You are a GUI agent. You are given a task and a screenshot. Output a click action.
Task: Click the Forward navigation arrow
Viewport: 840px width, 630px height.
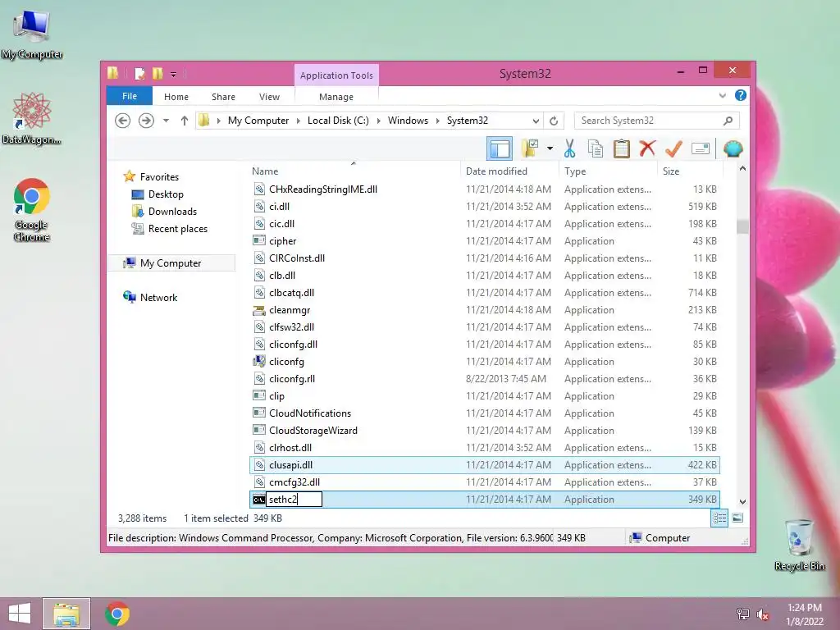[x=146, y=121]
